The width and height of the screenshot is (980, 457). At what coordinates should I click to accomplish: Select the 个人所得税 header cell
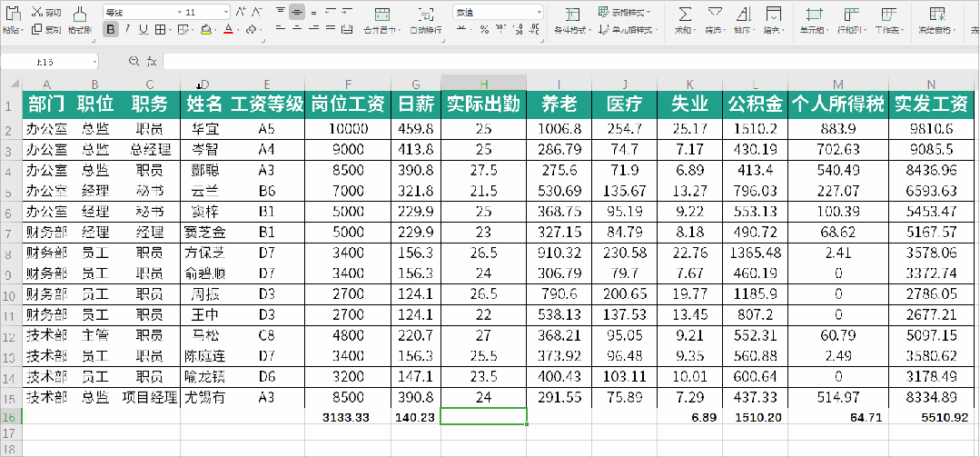(837, 105)
